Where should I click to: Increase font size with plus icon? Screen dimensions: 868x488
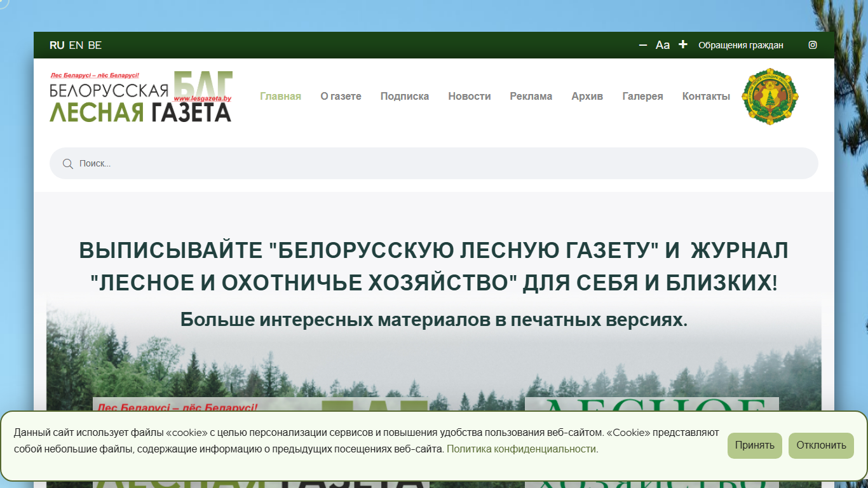683,44
